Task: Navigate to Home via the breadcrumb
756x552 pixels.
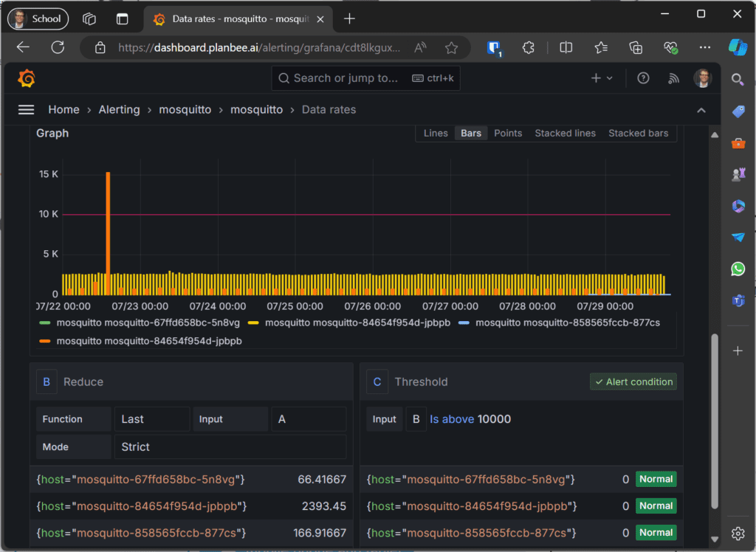Action: tap(63, 109)
